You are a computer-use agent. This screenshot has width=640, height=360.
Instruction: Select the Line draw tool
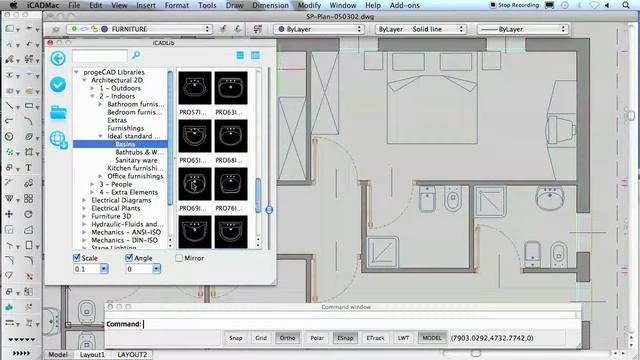coord(9,106)
